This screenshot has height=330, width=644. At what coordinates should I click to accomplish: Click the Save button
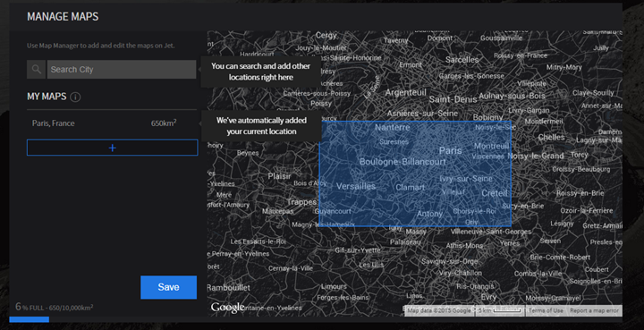point(168,287)
